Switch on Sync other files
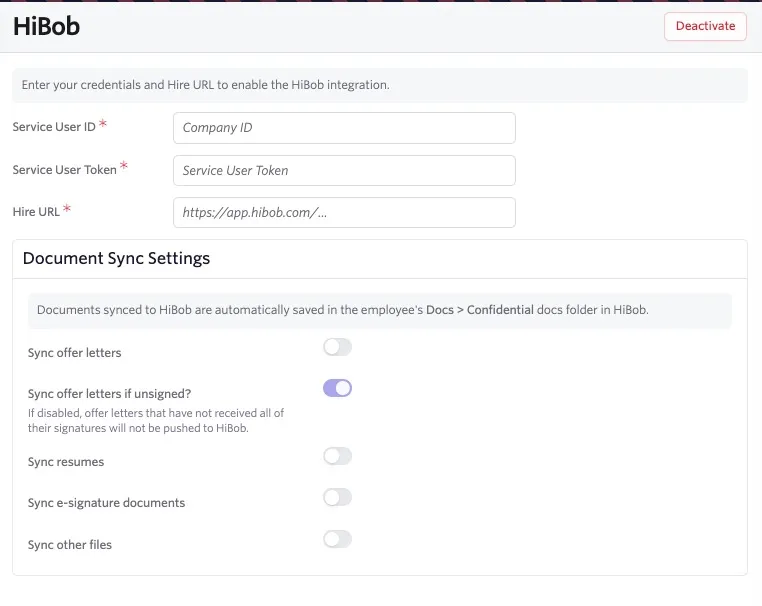 coord(337,539)
